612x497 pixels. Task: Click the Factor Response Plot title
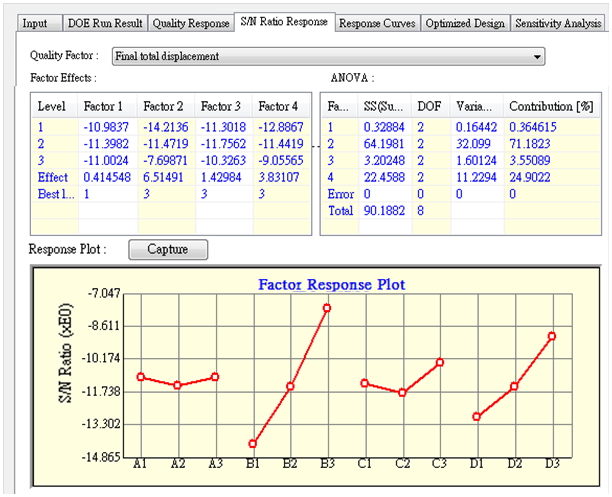pyautogui.click(x=332, y=285)
